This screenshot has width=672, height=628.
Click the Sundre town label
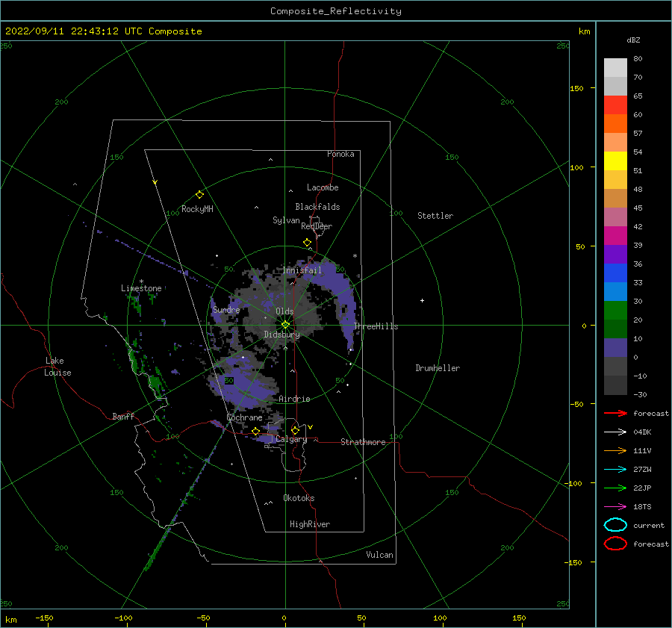tap(226, 310)
